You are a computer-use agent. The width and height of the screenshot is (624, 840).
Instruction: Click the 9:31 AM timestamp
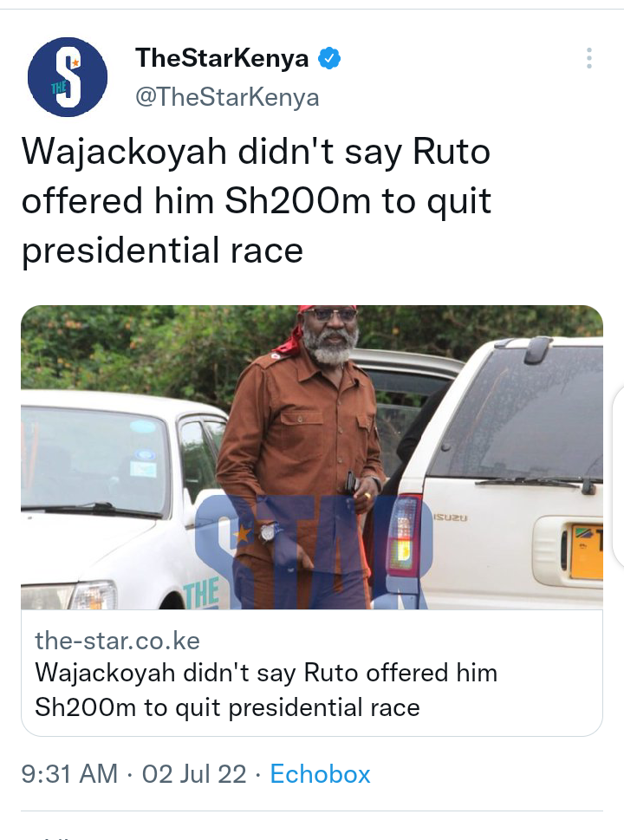click(x=69, y=774)
